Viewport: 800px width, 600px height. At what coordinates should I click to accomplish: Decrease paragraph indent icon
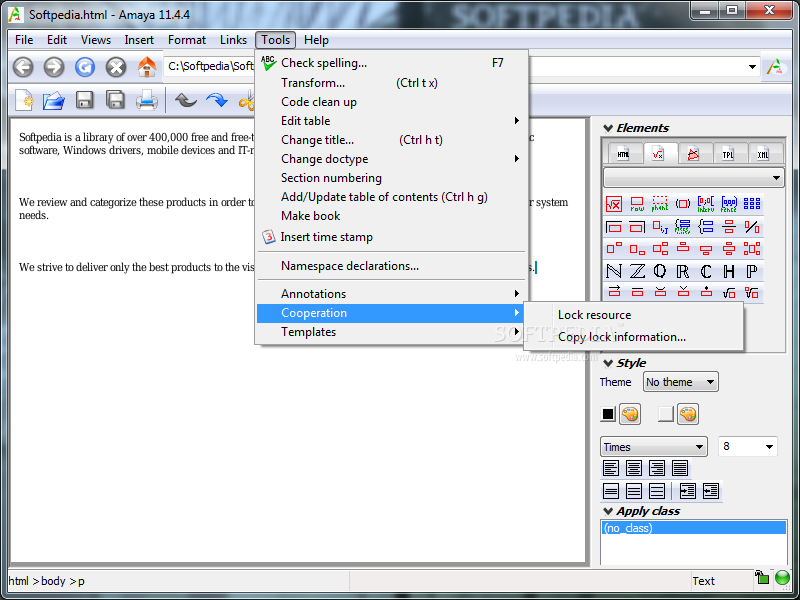point(710,491)
